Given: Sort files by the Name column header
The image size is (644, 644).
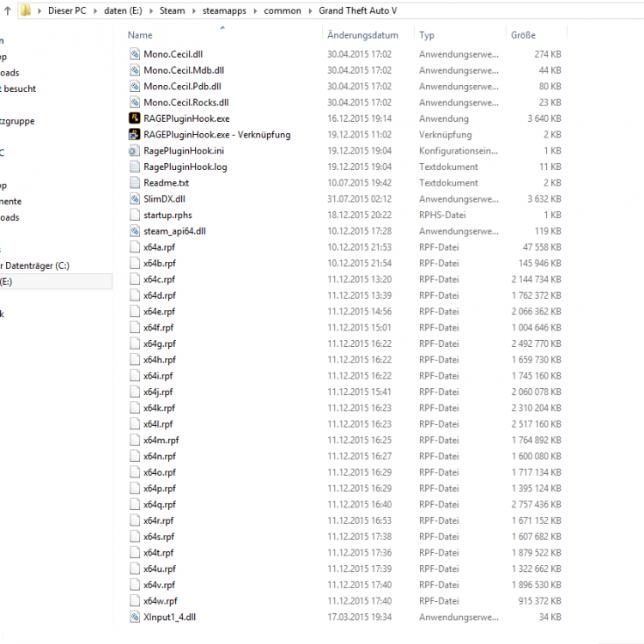Looking at the screenshot, I should click(x=140, y=35).
